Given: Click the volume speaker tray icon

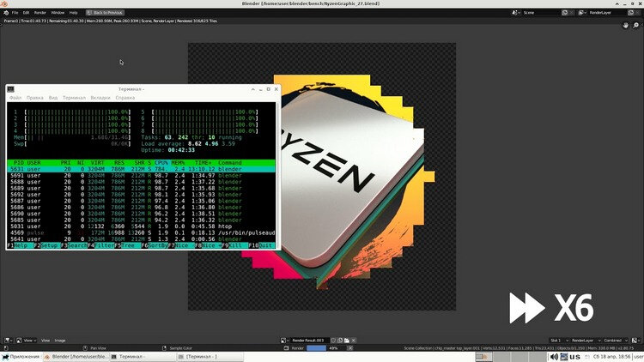Looking at the screenshot, I should coord(554,357).
